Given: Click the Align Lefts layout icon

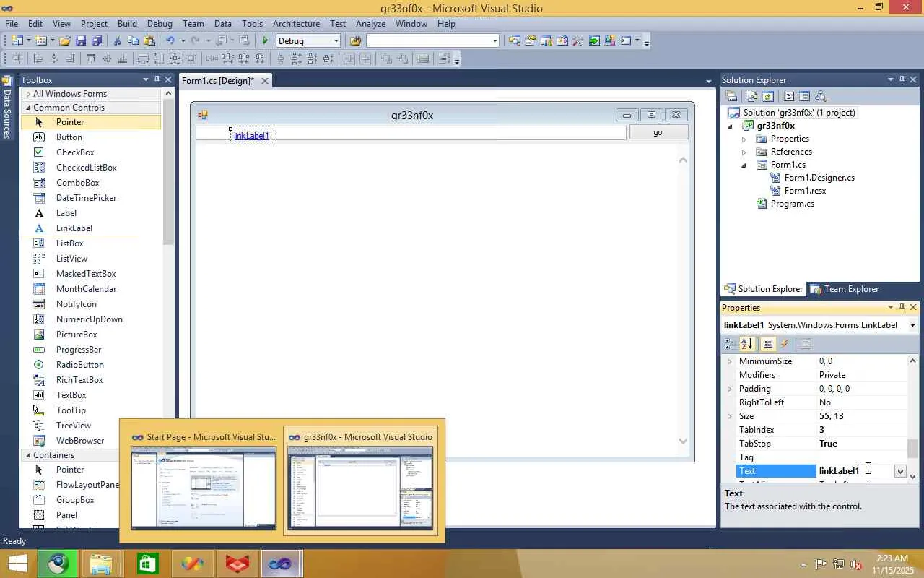Looking at the screenshot, I should tap(38, 59).
